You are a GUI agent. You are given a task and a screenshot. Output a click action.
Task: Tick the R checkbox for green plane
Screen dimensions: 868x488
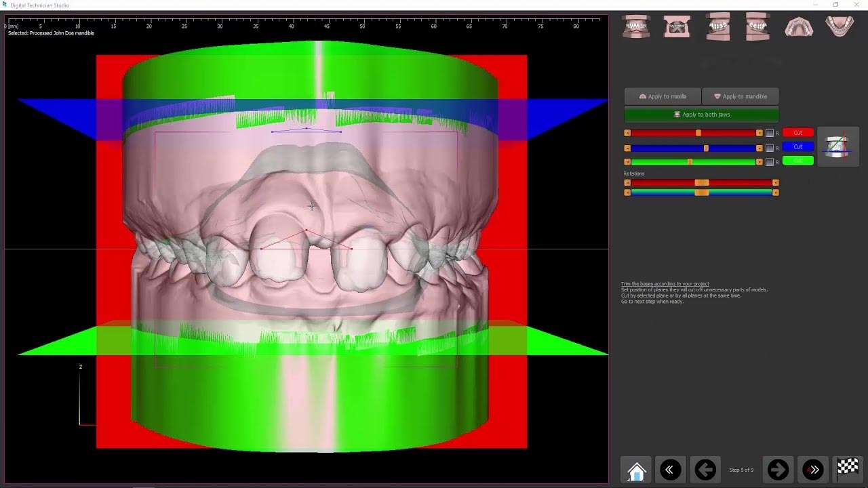770,162
